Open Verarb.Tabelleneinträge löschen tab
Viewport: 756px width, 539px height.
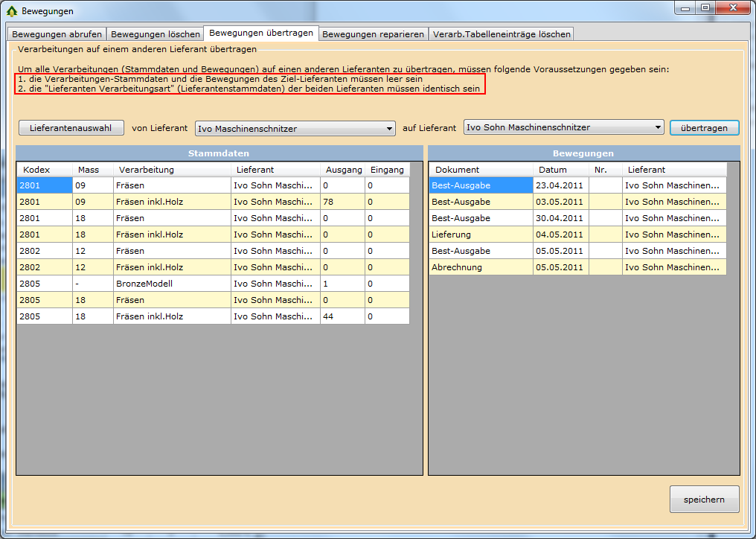coord(501,34)
